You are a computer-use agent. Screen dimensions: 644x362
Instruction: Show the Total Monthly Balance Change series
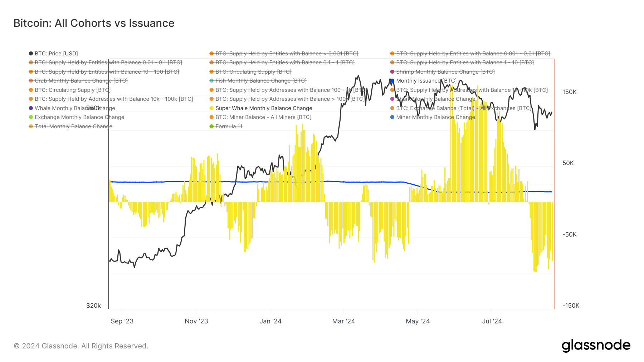73,127
